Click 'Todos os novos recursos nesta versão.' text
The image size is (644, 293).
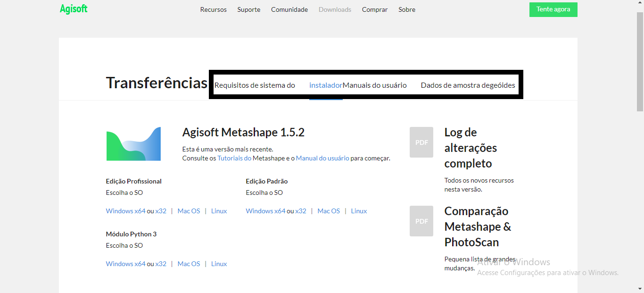[x=479, y=185]
